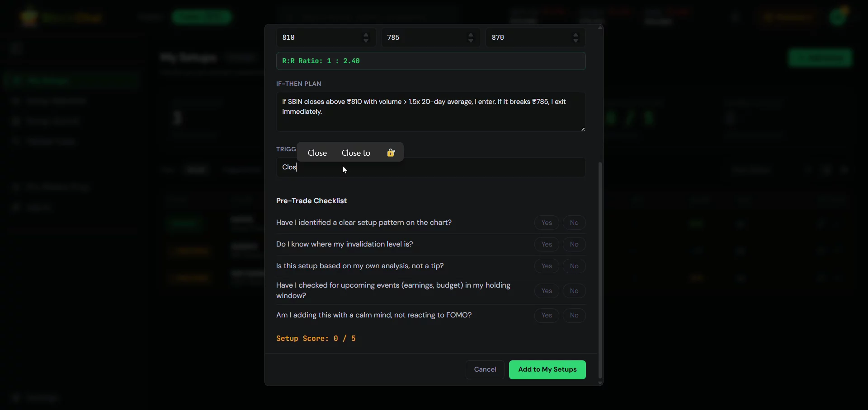Answer Yes to own analysis question
This screenshot has width=868, height=410.
pyautogui.click(x=547, y=266)
